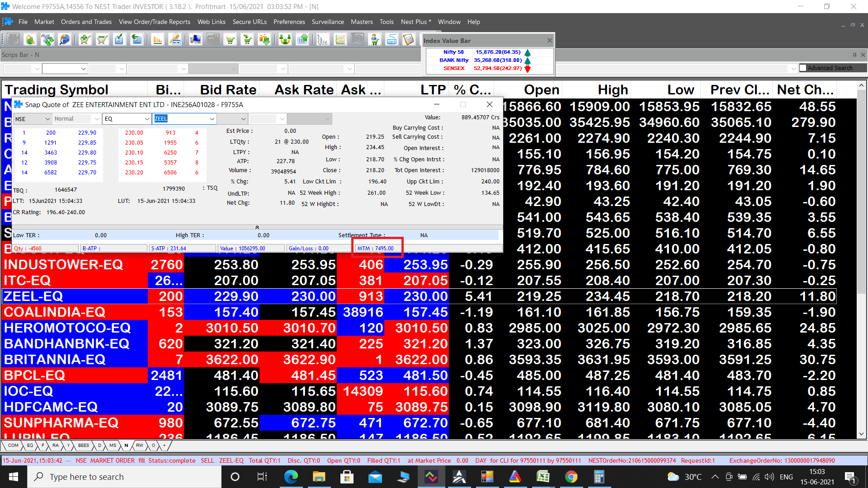This screenshot has width=868, height=488.
Task: Click the dotted shopping cart toolbar icon
Action: point(230,40)
